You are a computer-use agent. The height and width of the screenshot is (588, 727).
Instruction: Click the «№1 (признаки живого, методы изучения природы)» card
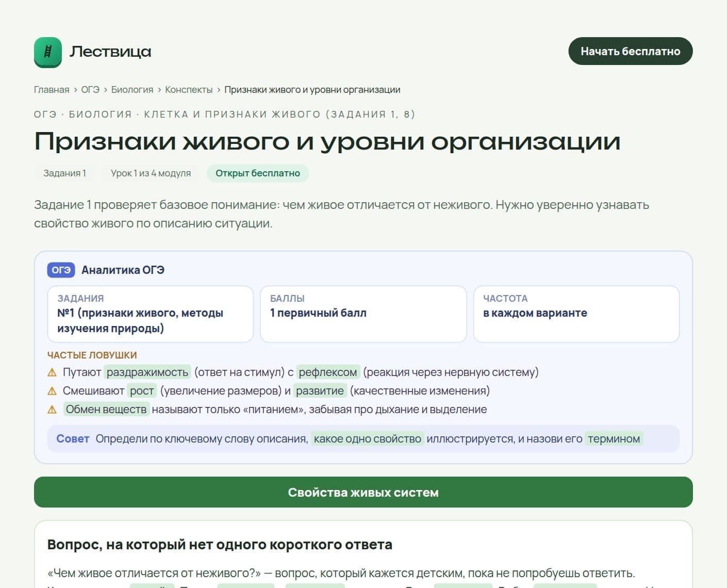point(150,314)
